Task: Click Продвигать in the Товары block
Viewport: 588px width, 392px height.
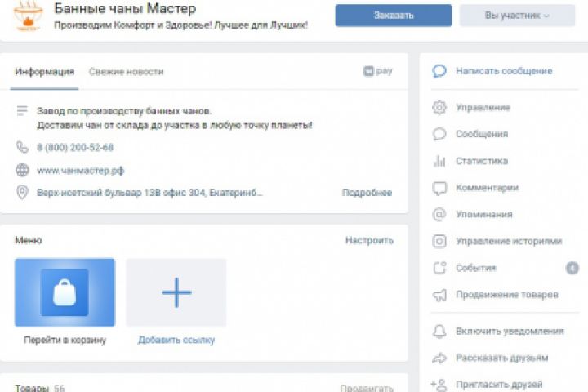Action: (367, 388)
